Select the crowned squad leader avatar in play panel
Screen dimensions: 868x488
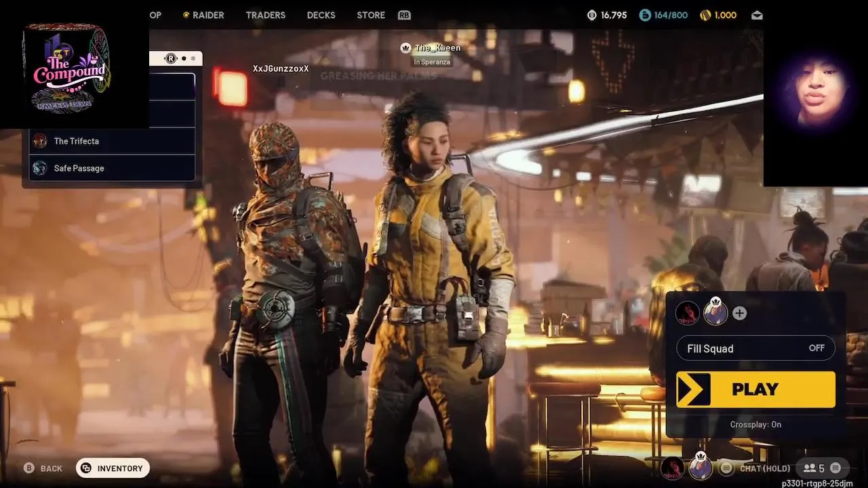715,312
